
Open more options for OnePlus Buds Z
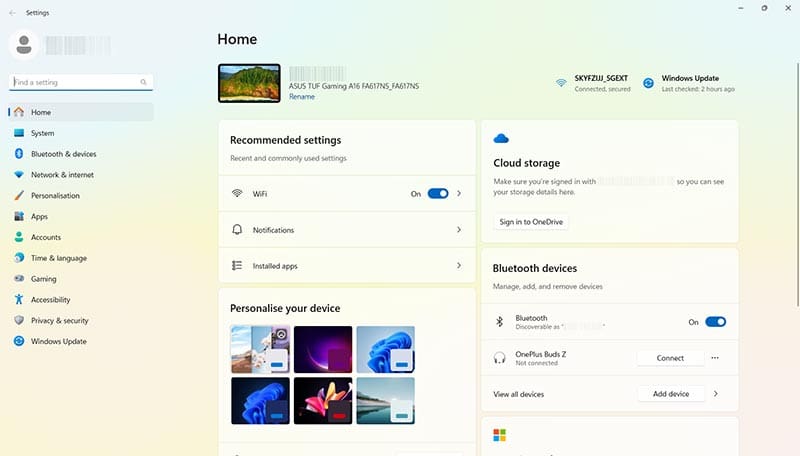pos(715,358)
